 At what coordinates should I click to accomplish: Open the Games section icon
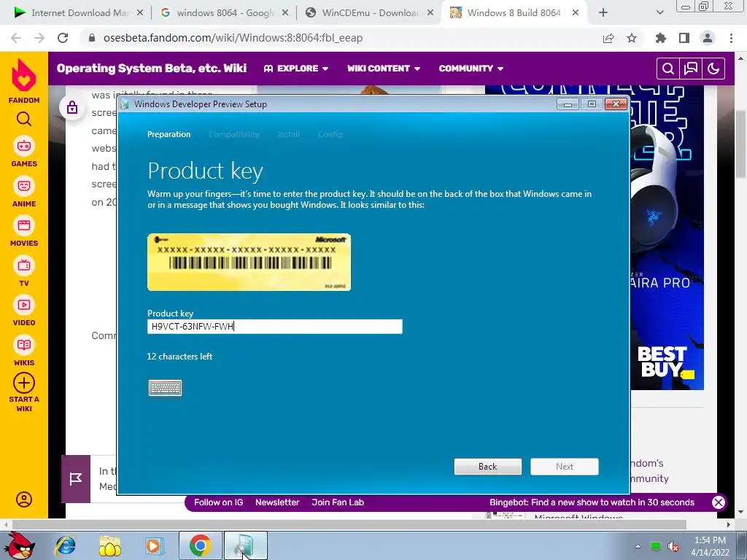24,146
